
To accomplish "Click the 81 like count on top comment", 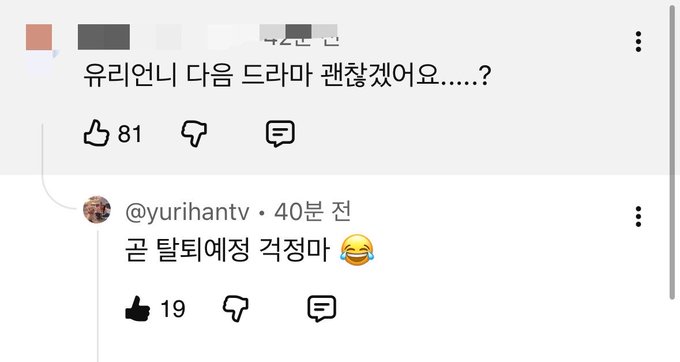I will [x=130, y=134].
